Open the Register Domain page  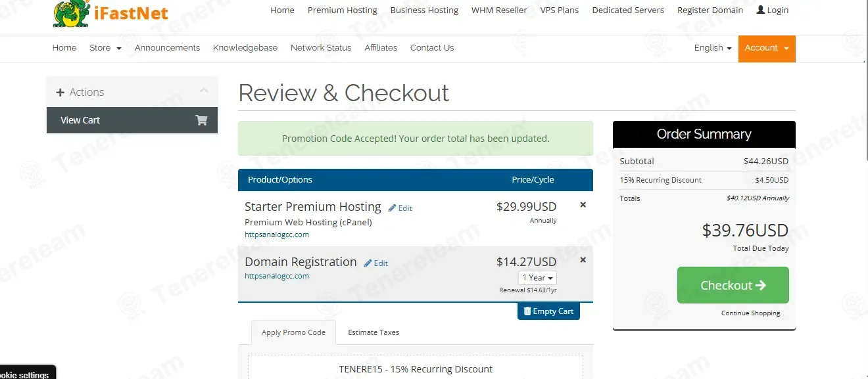[710, 10]
